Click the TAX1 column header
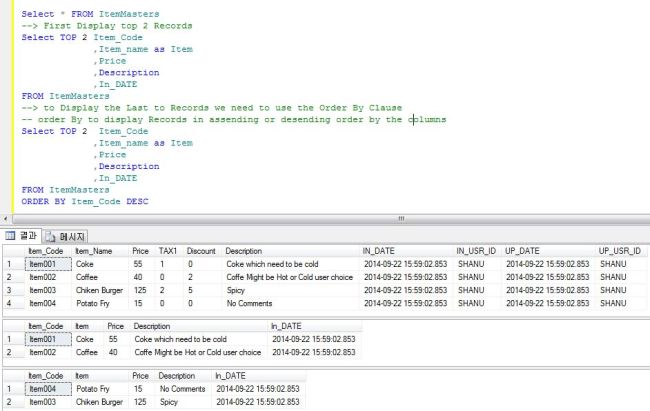Viewport: 650px width, 411px height. (x=169, y=251)
